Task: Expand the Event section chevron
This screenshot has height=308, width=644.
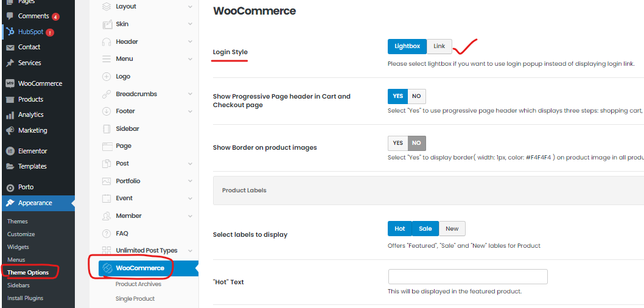Action: [x=190, y=198]
